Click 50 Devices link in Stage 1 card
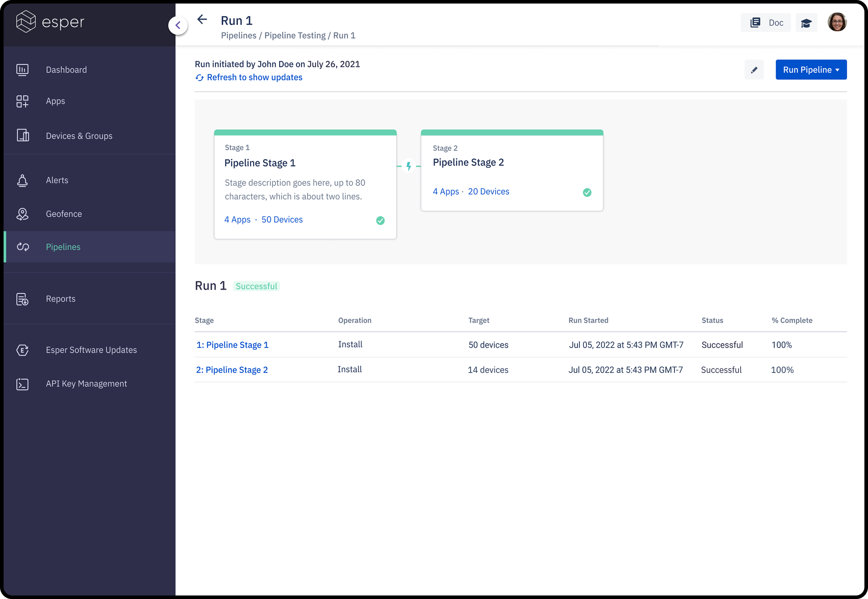Screen dimensions: 868x599 [x=282, y=220]
